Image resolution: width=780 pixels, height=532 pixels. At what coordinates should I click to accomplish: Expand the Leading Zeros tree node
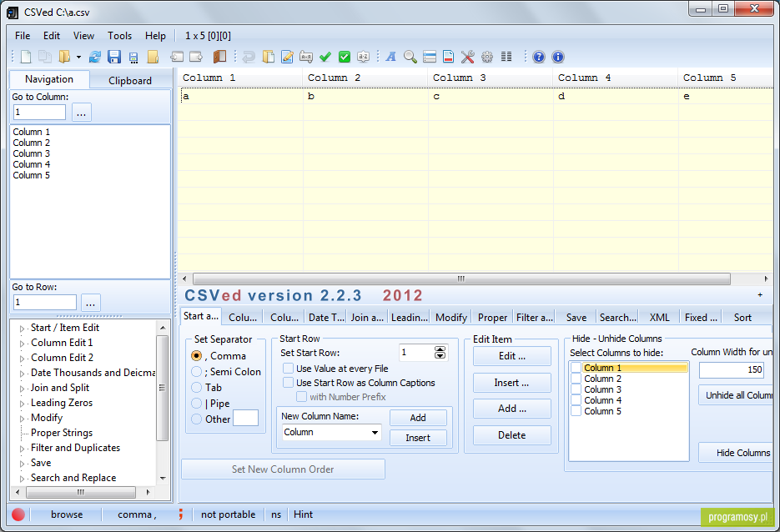tap(22, 404)
